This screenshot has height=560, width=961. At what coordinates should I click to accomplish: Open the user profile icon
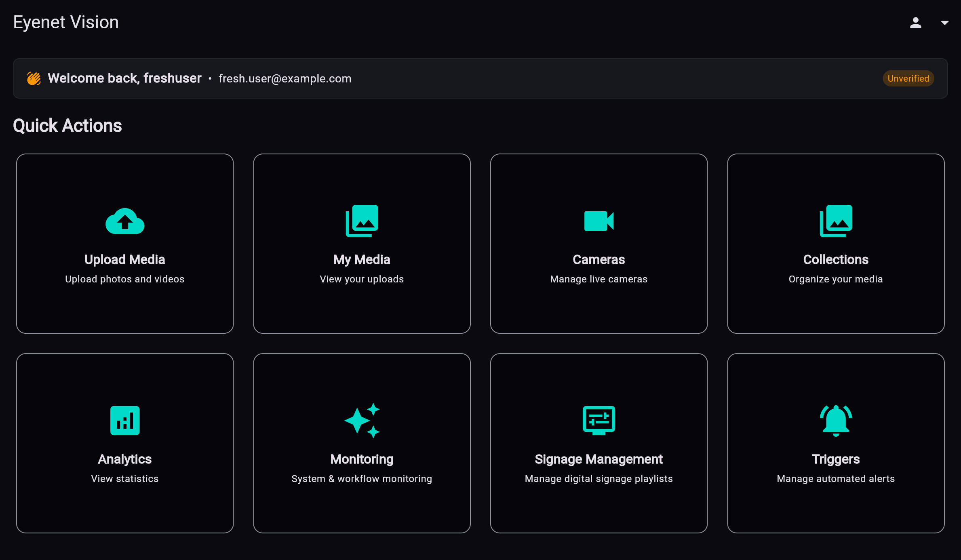[x=915, y=23]
